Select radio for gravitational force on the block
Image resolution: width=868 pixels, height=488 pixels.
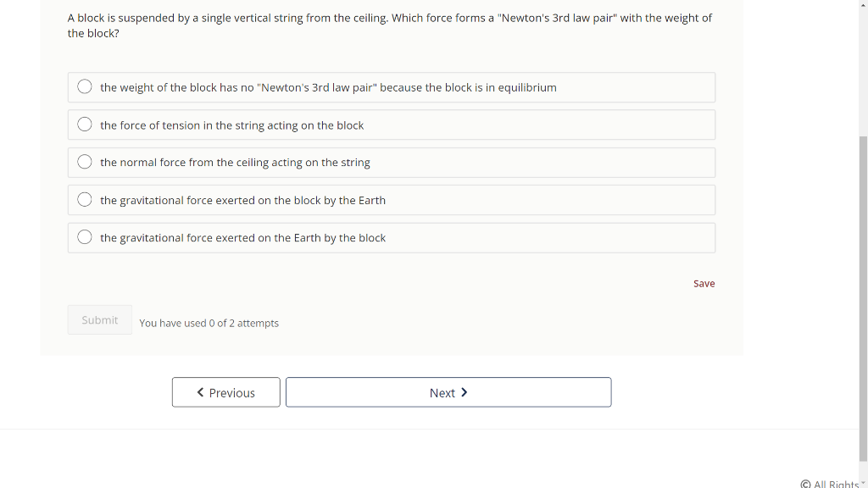click(x=85, y=199)
